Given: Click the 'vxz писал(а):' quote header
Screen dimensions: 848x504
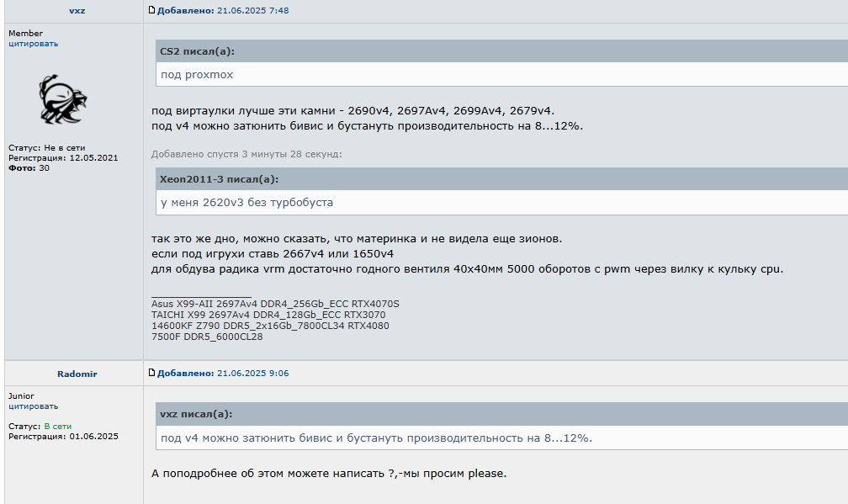Looking at the screenshot, I should pyautogui.click(x=196, y=414).
